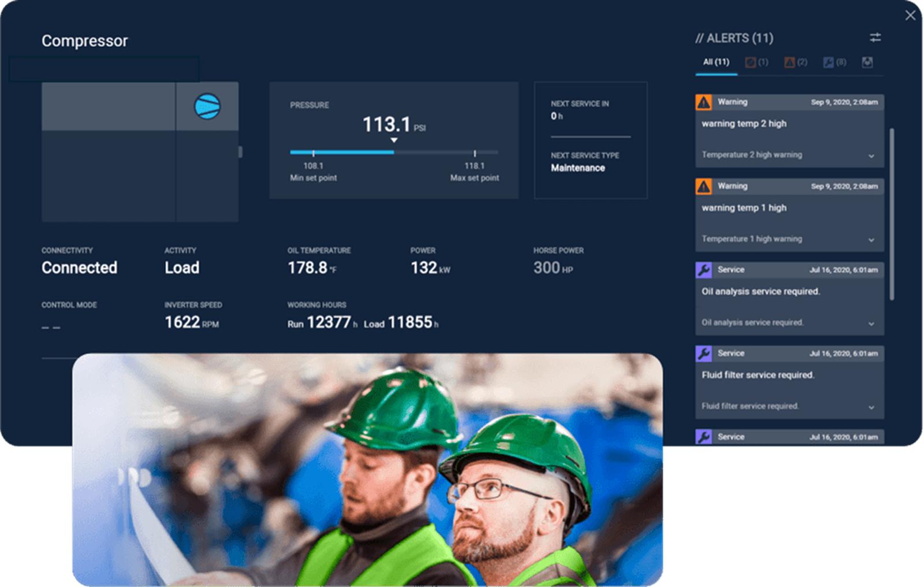Click the pressure gauge slider bar

point(394,153)
